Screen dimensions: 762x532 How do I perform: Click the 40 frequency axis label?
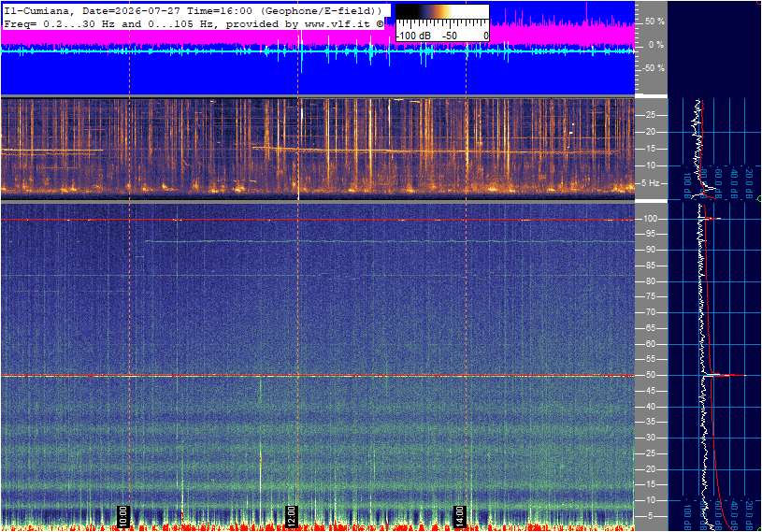coord(650,407)
